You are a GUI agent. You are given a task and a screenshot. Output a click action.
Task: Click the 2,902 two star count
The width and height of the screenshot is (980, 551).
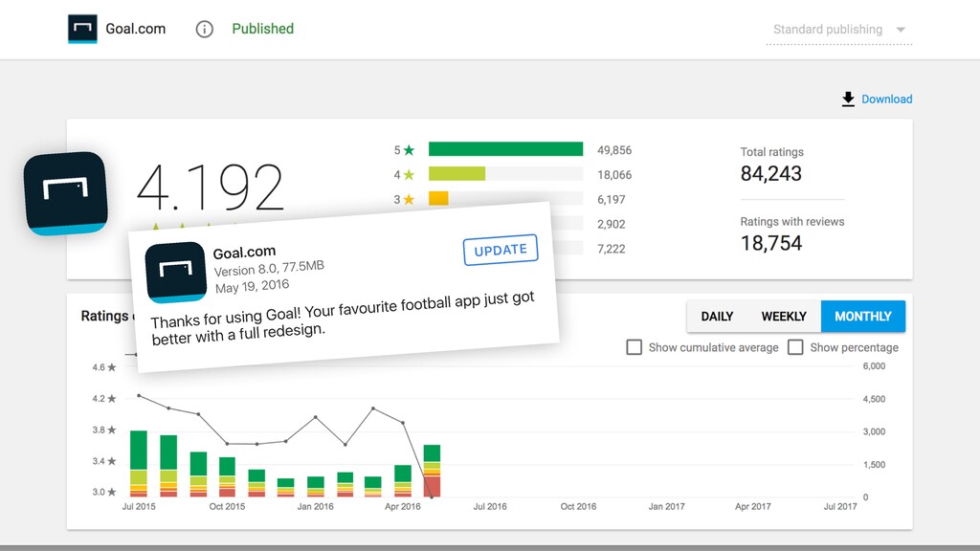click(x=612, y=224)
